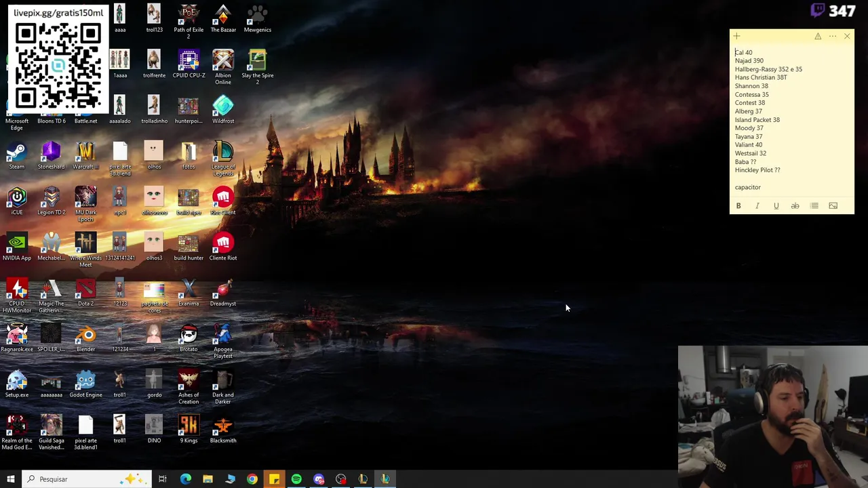868x488 pixels.
Task: Select the Legion TD 2 icon
Action: coord(51,201)
